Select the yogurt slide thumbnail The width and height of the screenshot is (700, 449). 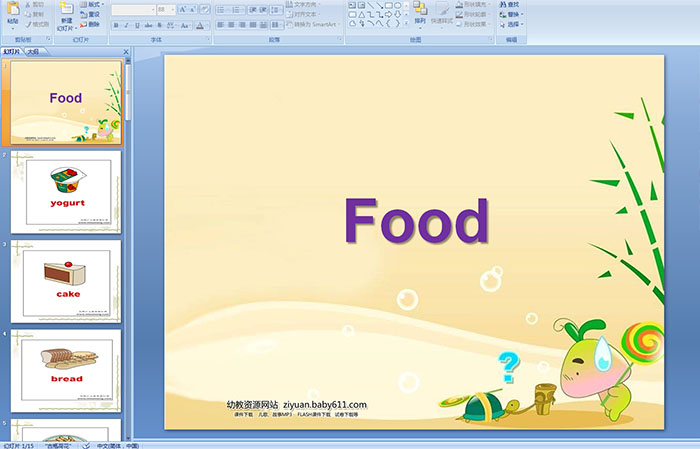tap(66, 192)
